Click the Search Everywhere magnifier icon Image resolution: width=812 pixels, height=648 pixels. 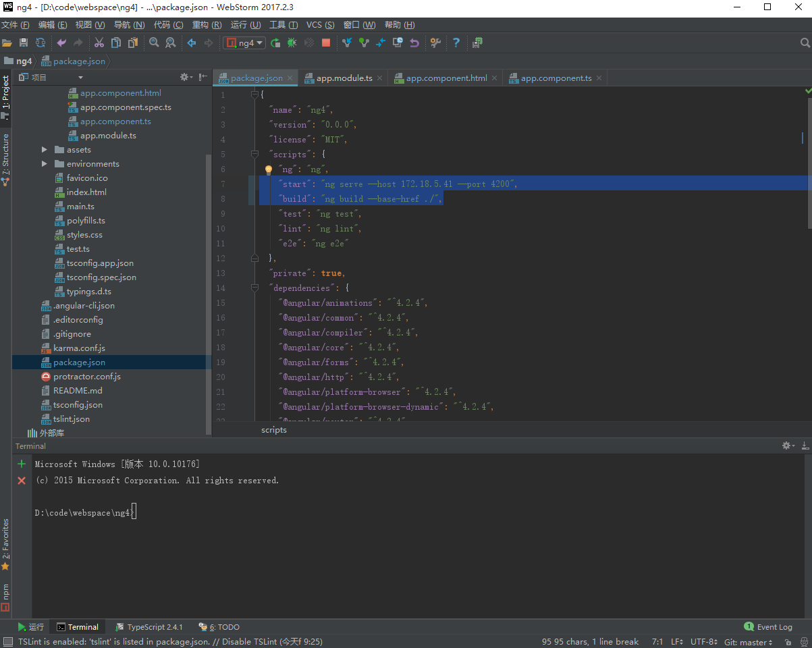(x=805, y=43)
